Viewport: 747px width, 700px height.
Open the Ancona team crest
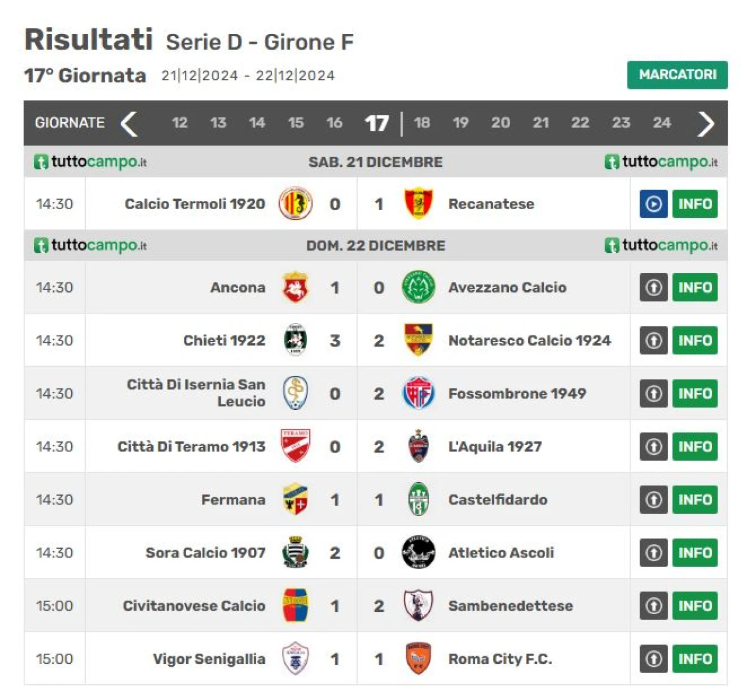click(295, 287)
